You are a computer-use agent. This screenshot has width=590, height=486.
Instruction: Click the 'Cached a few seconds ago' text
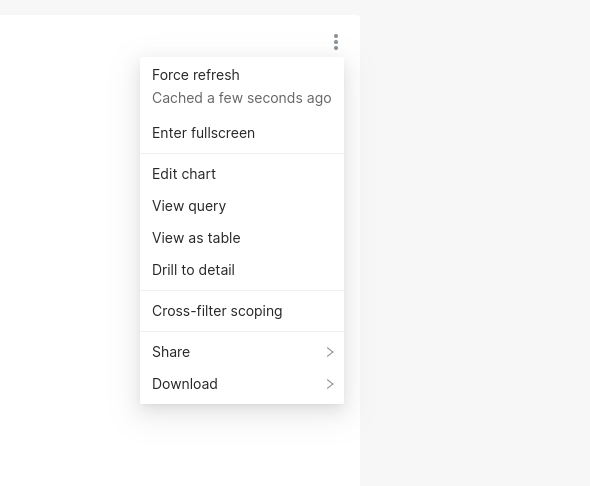click(242, 98)
